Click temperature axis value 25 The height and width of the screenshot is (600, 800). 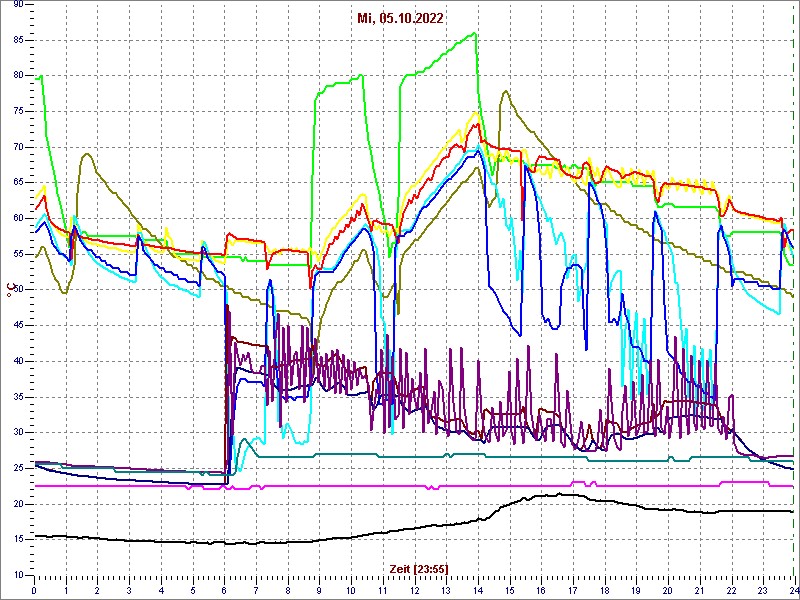coord(18,468)
